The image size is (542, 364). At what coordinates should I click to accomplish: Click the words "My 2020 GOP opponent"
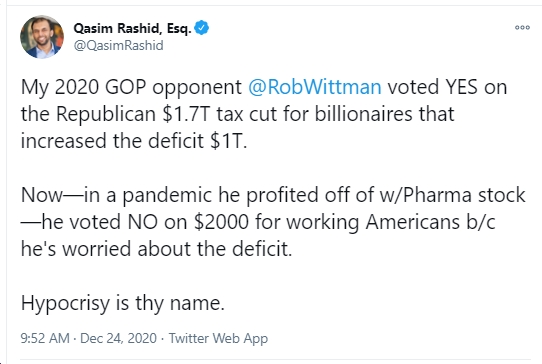(131, 87)
